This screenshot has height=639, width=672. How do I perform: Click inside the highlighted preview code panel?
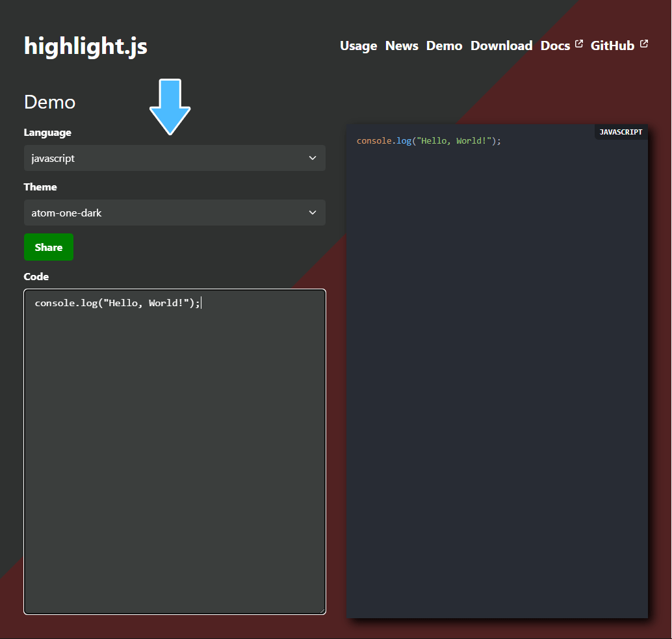point(497,371)
